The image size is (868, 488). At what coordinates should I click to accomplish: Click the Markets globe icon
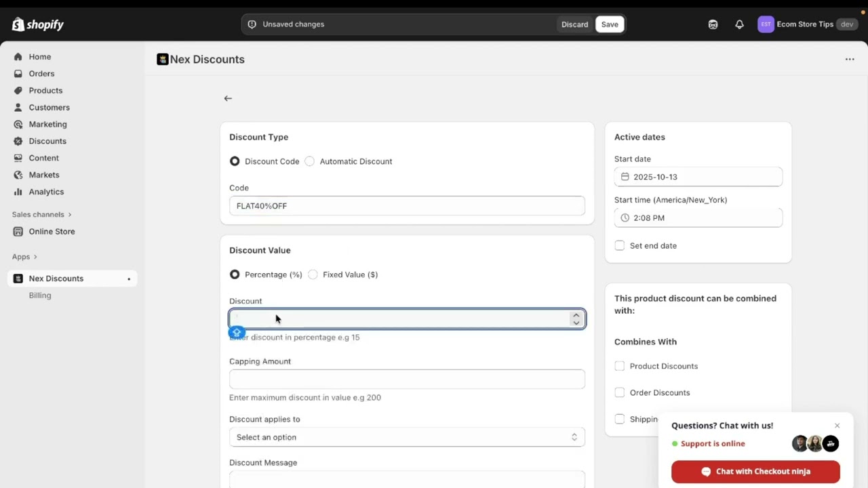18,175
